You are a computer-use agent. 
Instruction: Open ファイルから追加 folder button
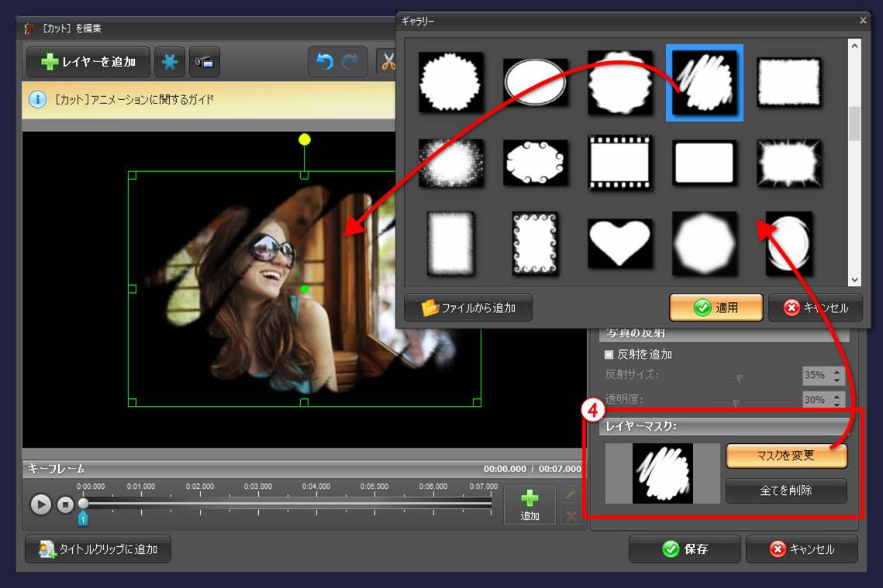point(468,308)
